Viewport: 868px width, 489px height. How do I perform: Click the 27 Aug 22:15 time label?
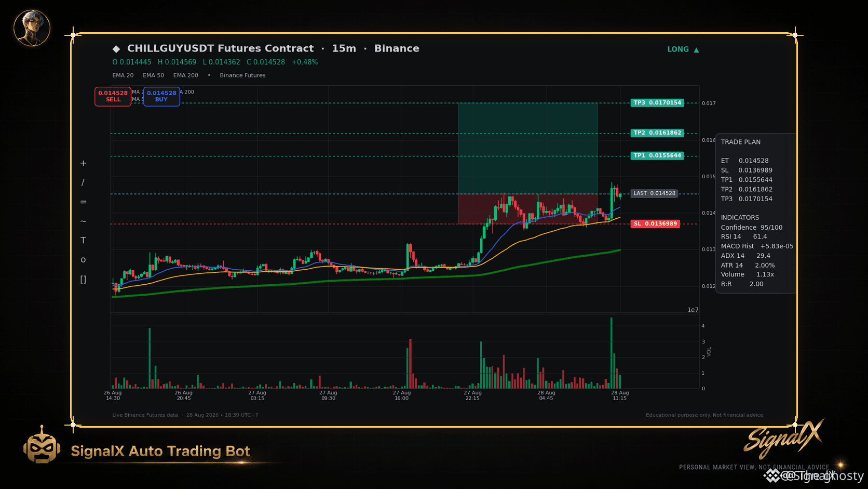click(x=472, y=395)
